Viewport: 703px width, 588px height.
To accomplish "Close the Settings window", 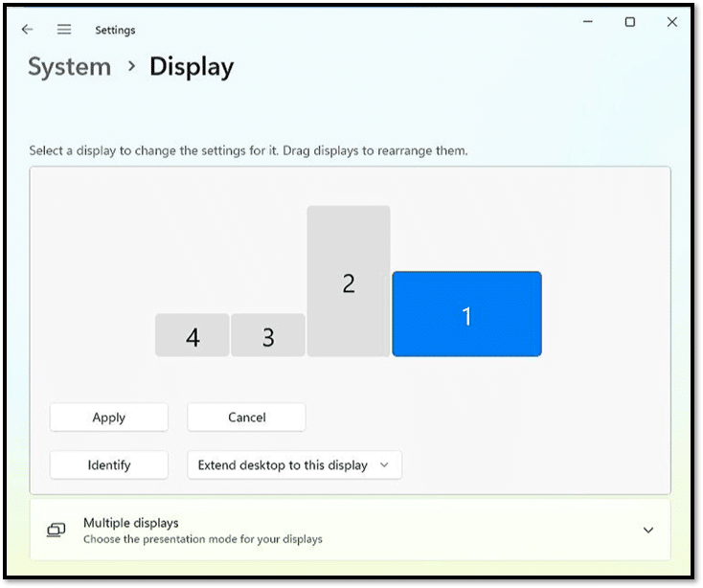I will pyautogui.click(x=671, y=21).
